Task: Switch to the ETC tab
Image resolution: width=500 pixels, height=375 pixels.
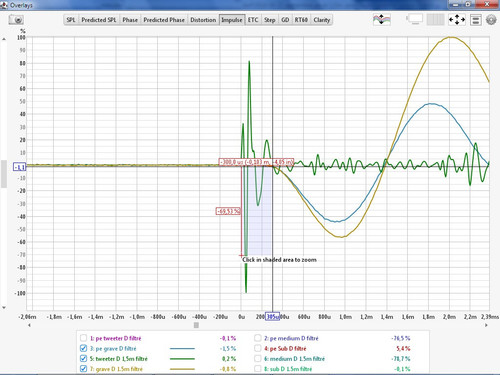Action: 253,20
